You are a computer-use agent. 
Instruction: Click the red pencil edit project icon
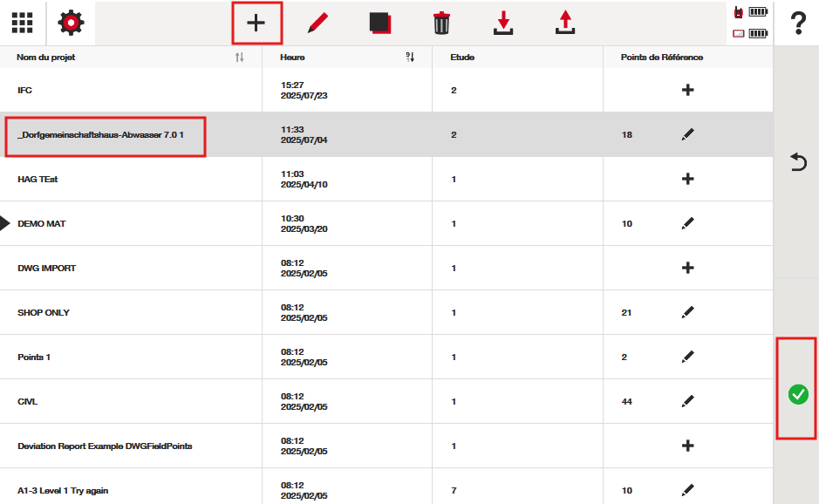[x=317, y=24]
